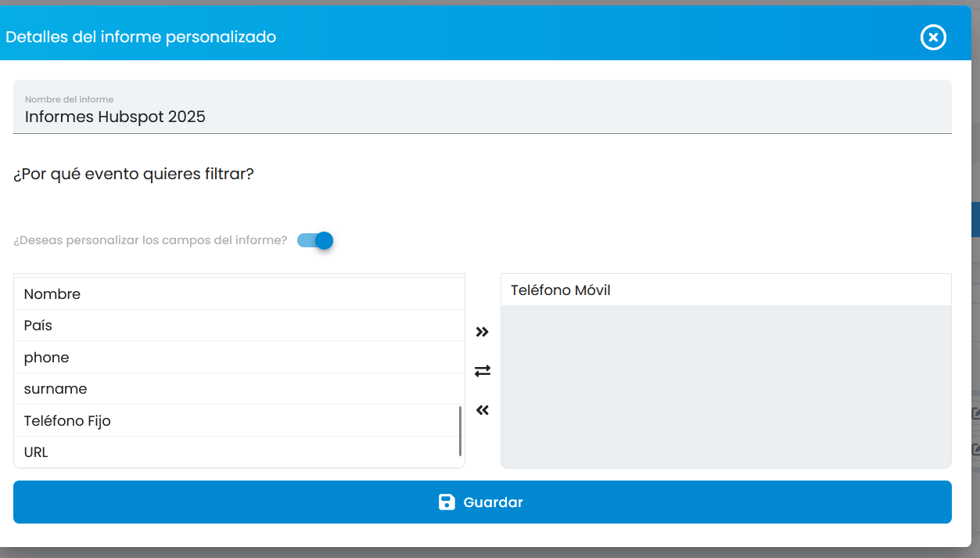Choose the phone field from the left list
This screenshot has height=558, width=980.
pyautogui.click(x=47, y=358)
